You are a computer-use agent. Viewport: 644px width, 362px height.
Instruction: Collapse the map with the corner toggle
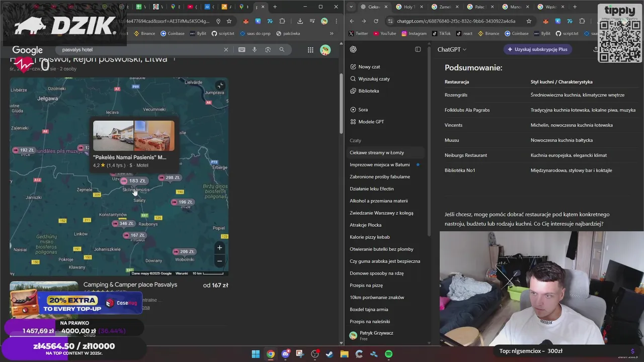pos(220,85)
